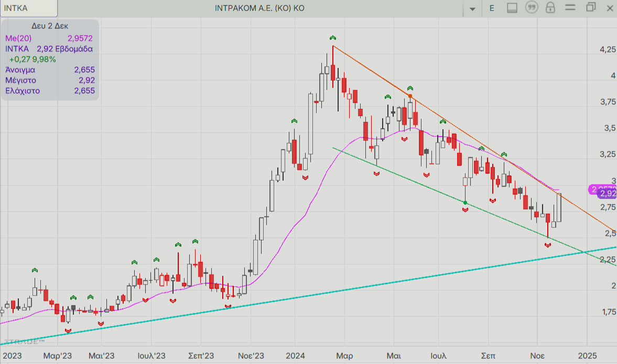617x364 pixels.
Task: Click the green arrow above the 2024 peak candle
Action: click(x=333, y=38)
